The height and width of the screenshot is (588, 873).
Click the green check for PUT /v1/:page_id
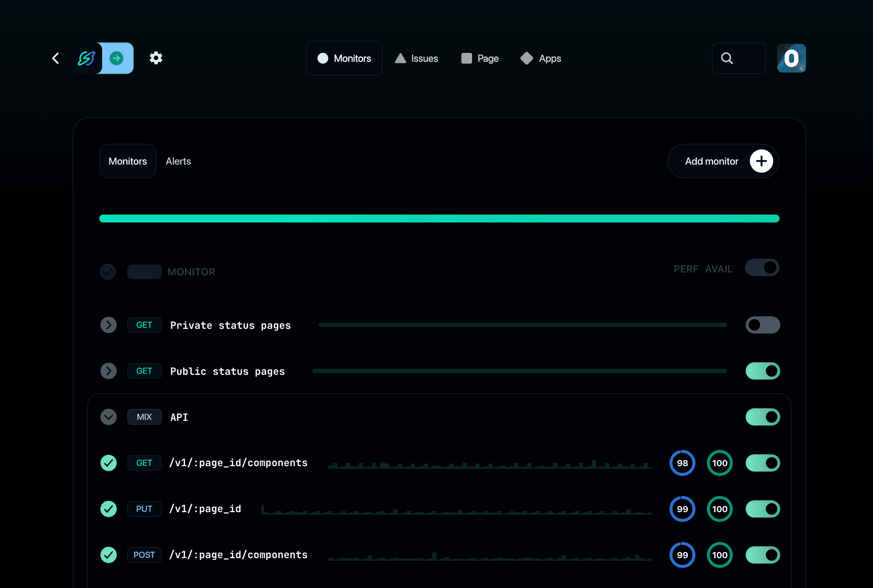pos(109,509)
